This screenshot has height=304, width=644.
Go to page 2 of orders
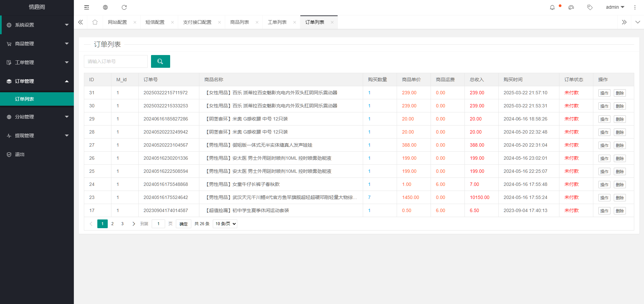(x=112, y=224)
